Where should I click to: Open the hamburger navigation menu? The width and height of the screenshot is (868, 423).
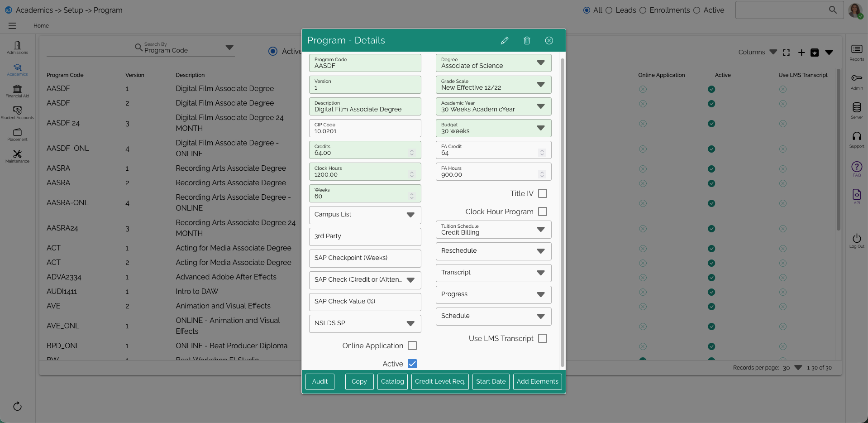pos(12,26)
